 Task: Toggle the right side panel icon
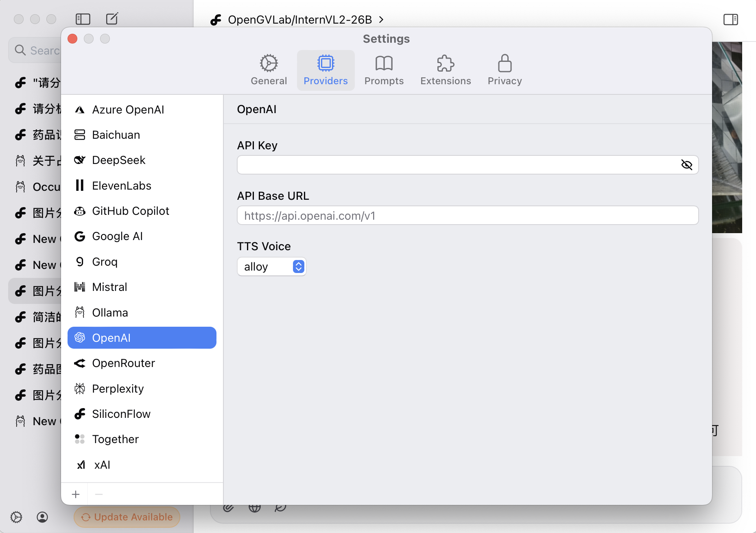pos(731,20)
